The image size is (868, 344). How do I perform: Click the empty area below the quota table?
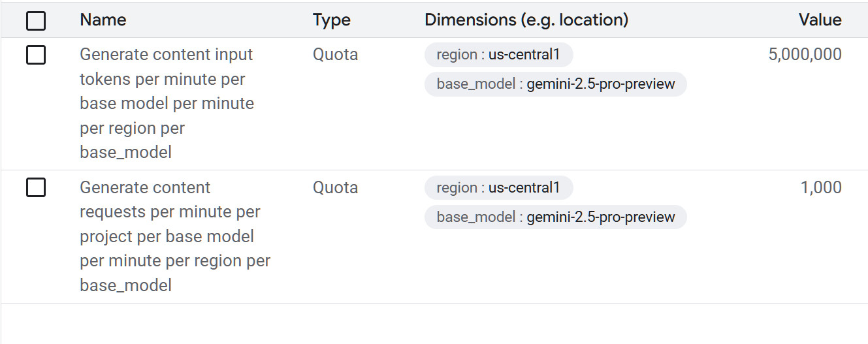tap(434, 324)
